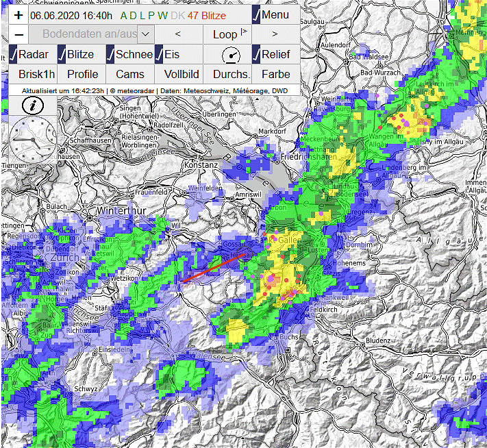The image size is (487, 448).
Task: Start the Loop animation
Action: [x=227, y=34]
